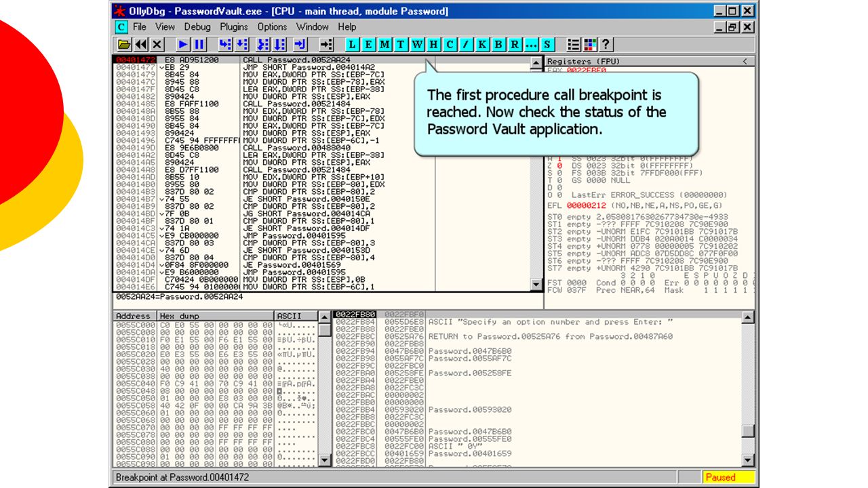868x488 pixels.
Task: Click the Hex dump column header
Action: tap(216, 317)
